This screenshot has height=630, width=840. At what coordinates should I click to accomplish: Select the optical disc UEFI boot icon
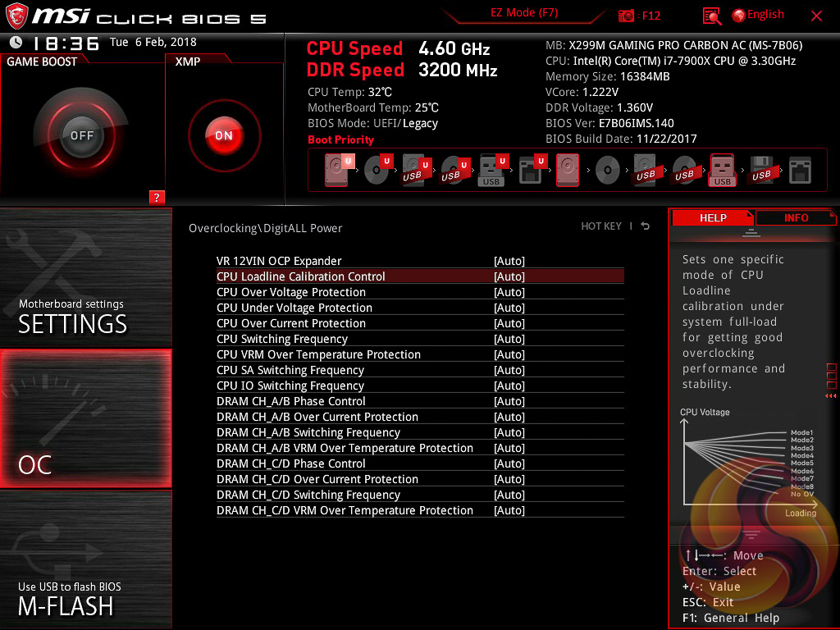(x=377, y=171)
